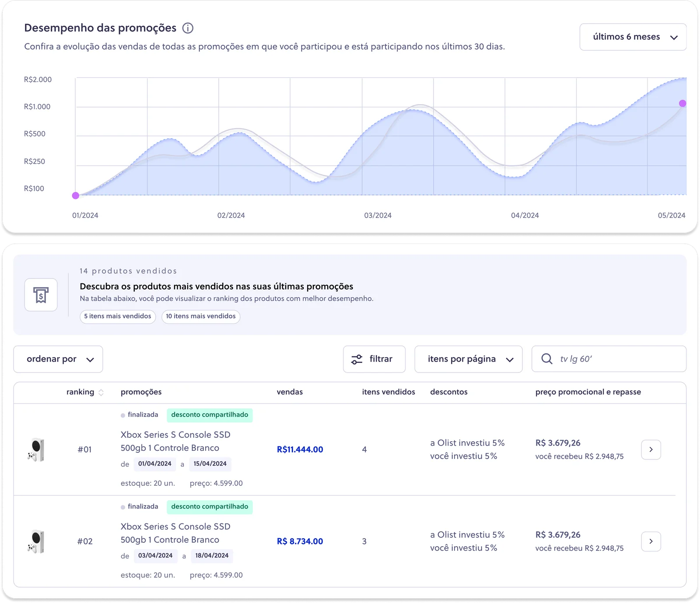The image size is (700, 603).
Task: Click the desconto compartilhado tag in row #01
Action: coord(210,415)
